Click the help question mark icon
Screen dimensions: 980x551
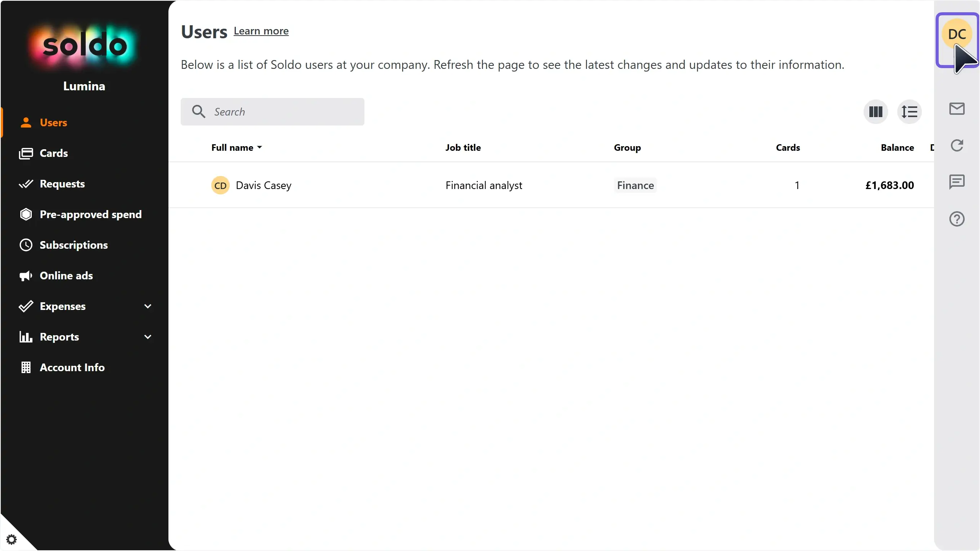click(957, 219)
